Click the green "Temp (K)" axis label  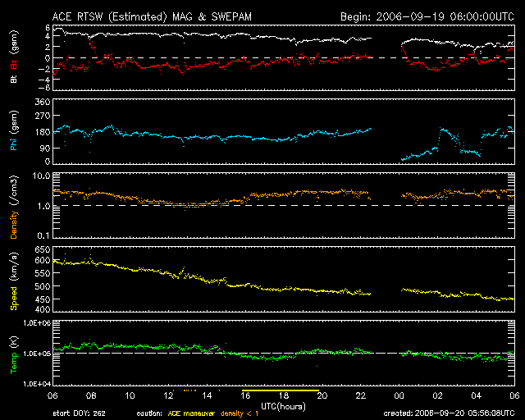(x=14, y=355)
